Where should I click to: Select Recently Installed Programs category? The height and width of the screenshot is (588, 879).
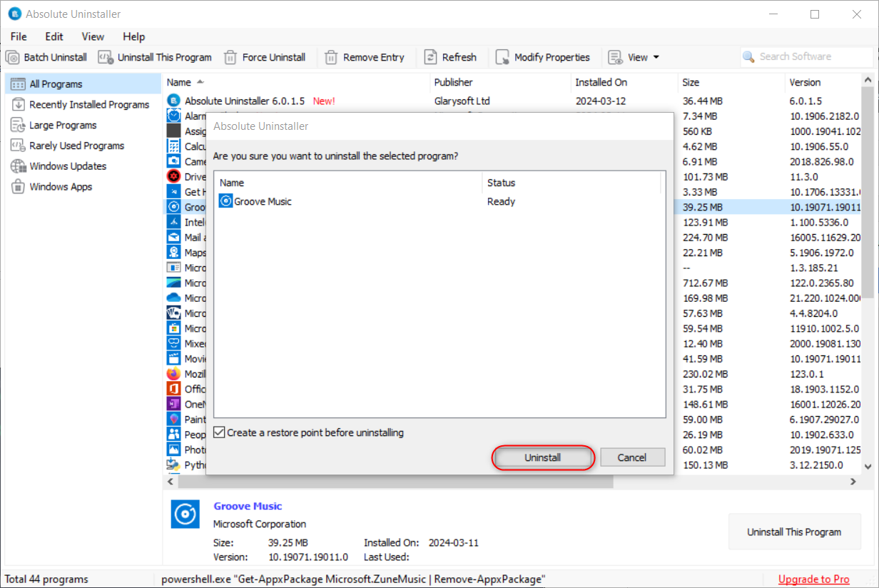click(83, 104)
